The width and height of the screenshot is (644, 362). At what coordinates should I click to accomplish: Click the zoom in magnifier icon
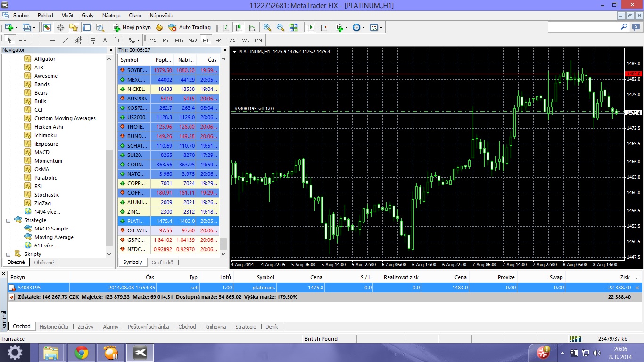pyautogui.click(x=267, y=27)
